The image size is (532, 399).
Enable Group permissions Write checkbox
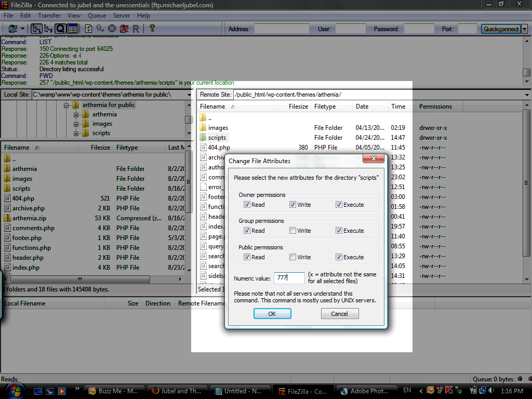[293, 231]
